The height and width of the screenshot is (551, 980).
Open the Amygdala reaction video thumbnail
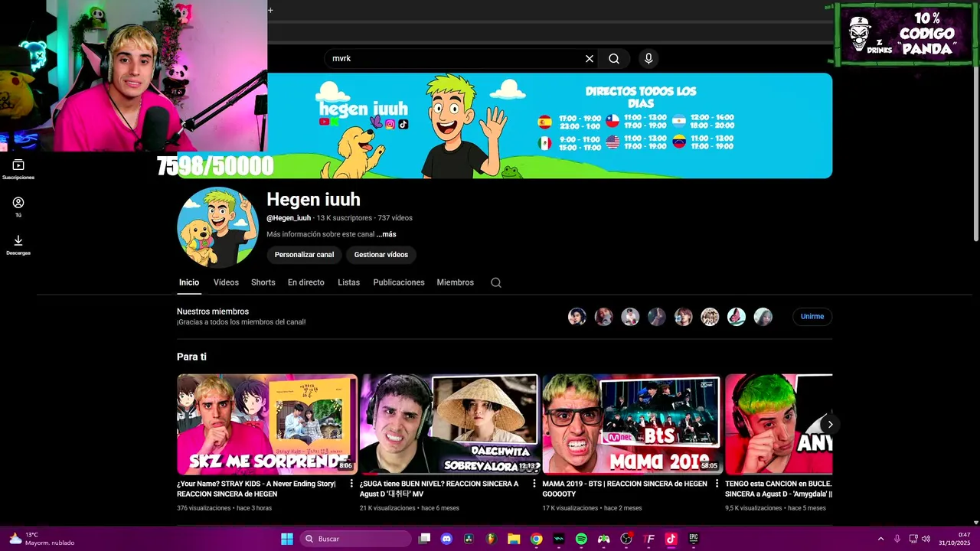pos(779,424)
